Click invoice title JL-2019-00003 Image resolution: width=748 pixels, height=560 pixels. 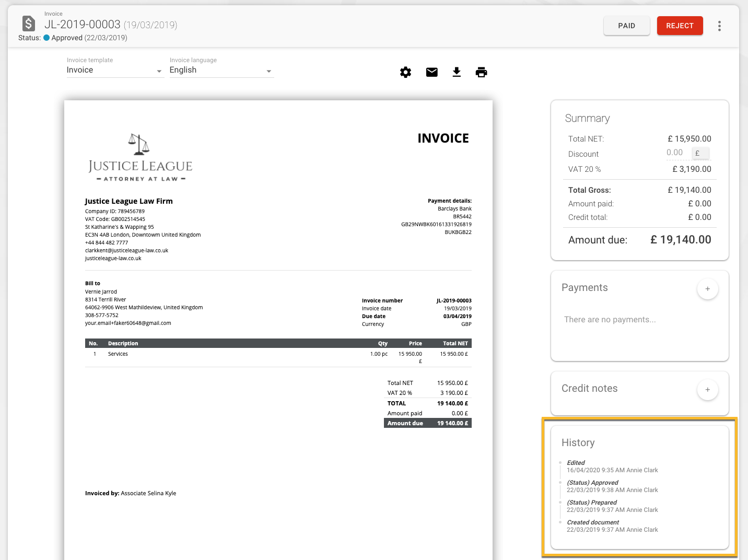[83, 25]
